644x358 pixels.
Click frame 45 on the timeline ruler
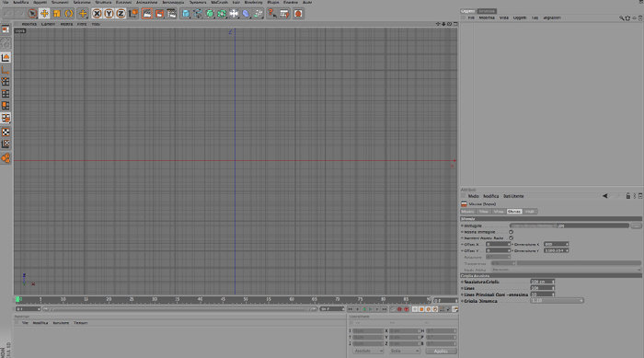click(x=223, y=300)
